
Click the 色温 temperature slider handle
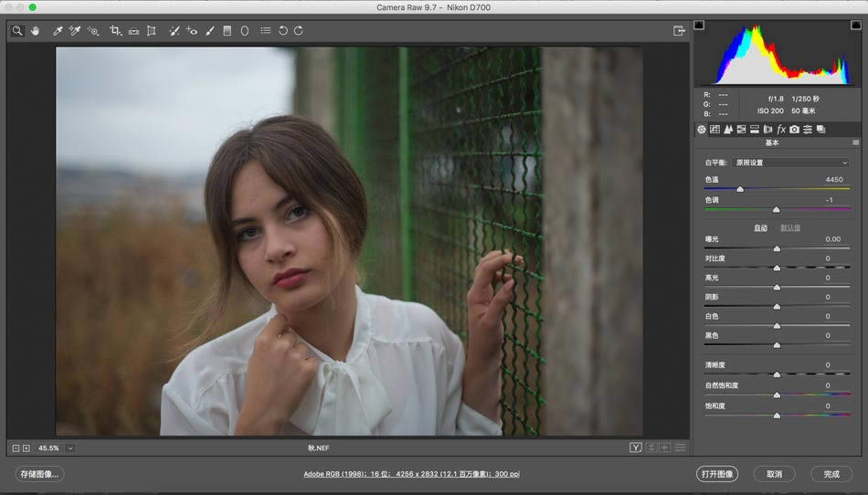point(740,189)
